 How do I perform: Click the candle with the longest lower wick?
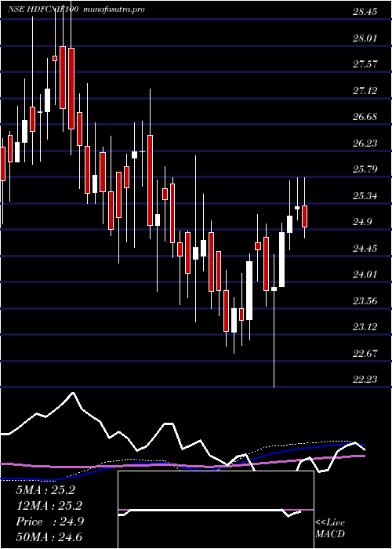274,289
